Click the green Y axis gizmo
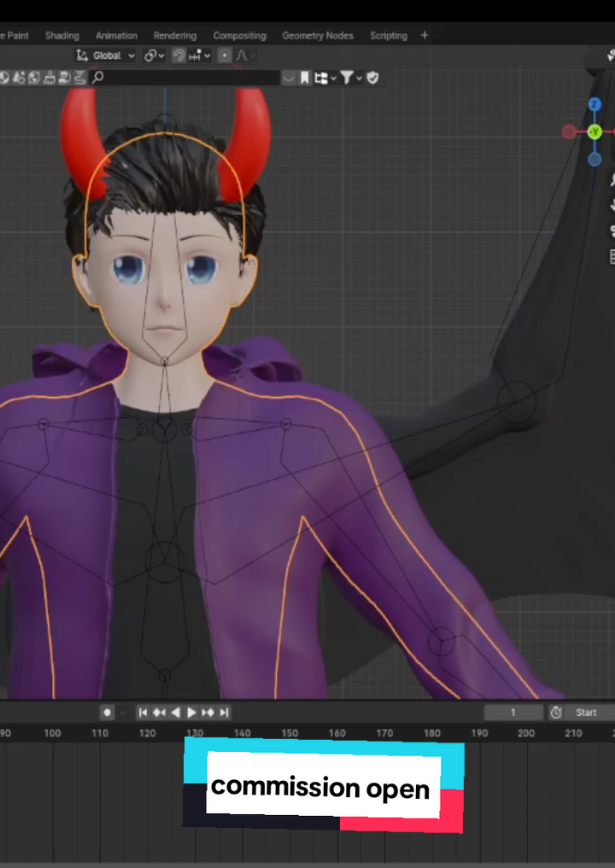Viewport: 615px width, 868px height. (594, 131)
